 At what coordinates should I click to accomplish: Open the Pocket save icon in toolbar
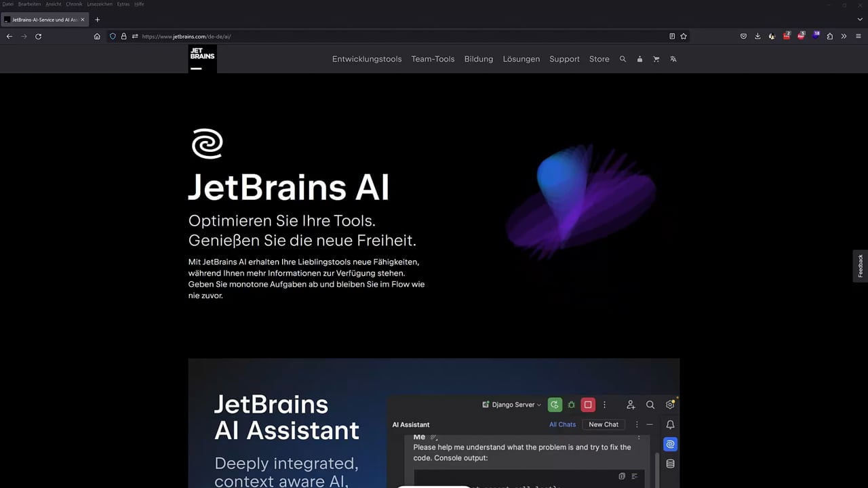[x=743, y=37]
